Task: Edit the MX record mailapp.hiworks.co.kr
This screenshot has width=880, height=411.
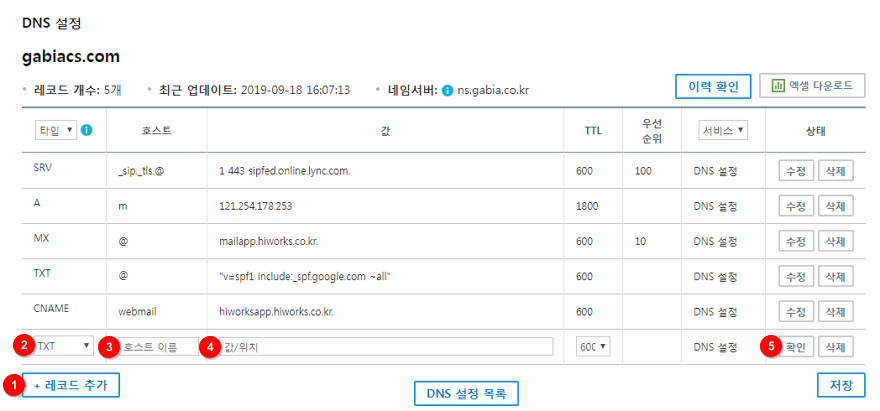Action: click(x=796, y=241)
